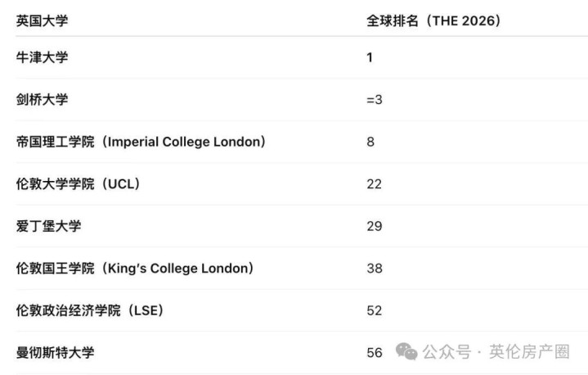Screen dimensions: 588x375
Task: Select the 剑桥大学 row name
Action: tap(42, 100)
